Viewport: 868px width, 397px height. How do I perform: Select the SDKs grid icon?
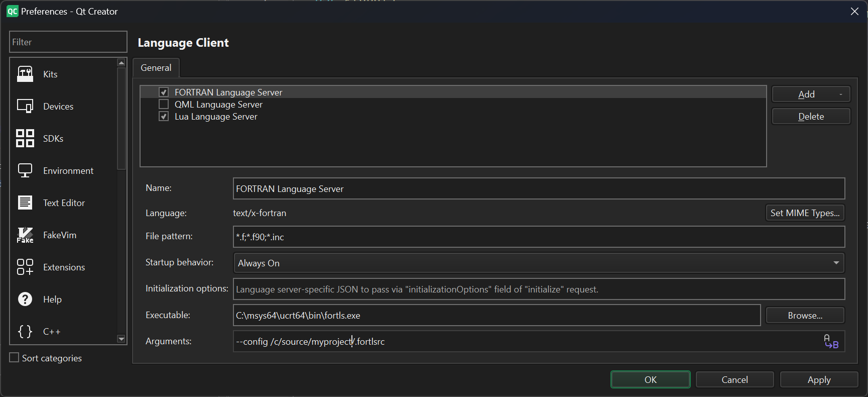point(25,138)
